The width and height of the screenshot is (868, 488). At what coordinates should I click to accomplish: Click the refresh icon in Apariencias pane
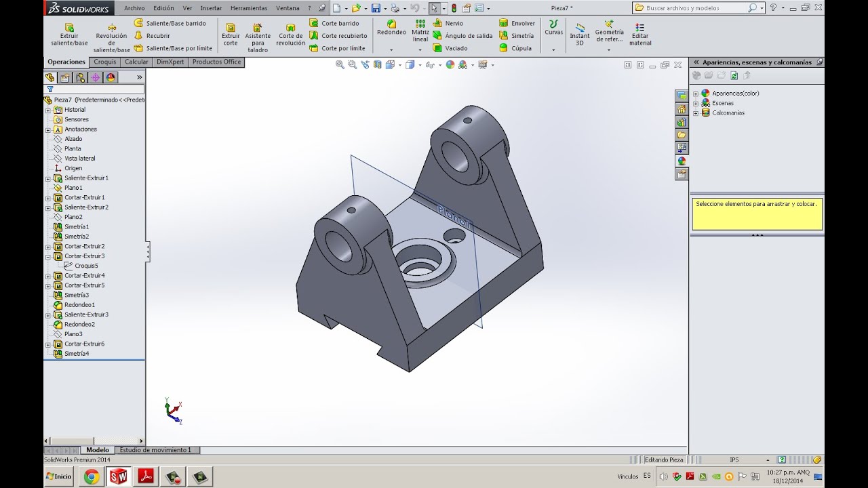click(x=734, y=75)
